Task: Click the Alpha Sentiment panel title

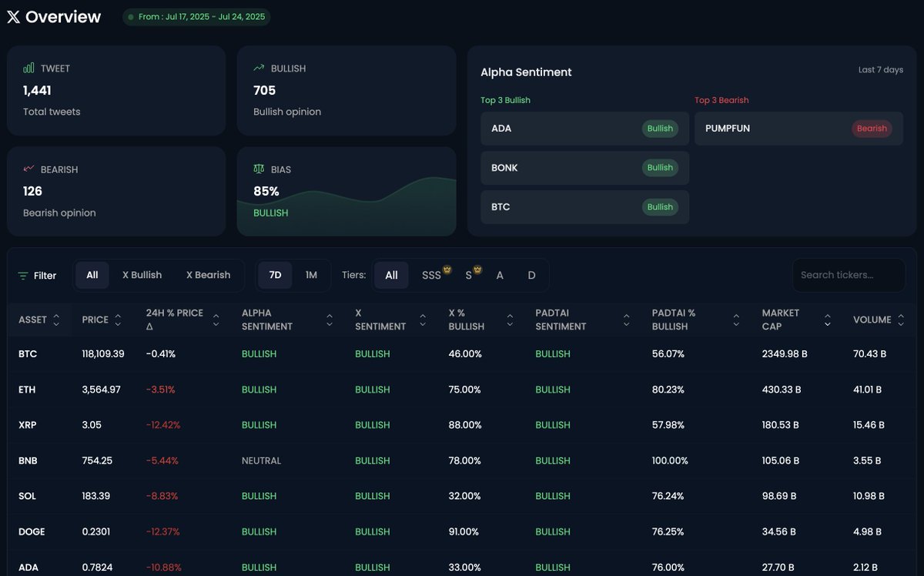Action: point(526,72)
